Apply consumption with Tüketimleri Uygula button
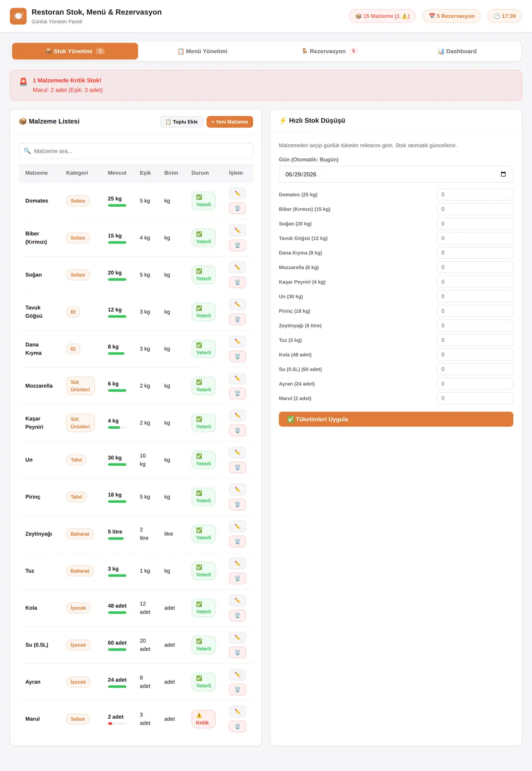This screenshot has height=771, width=532. (x=396, y=419)
